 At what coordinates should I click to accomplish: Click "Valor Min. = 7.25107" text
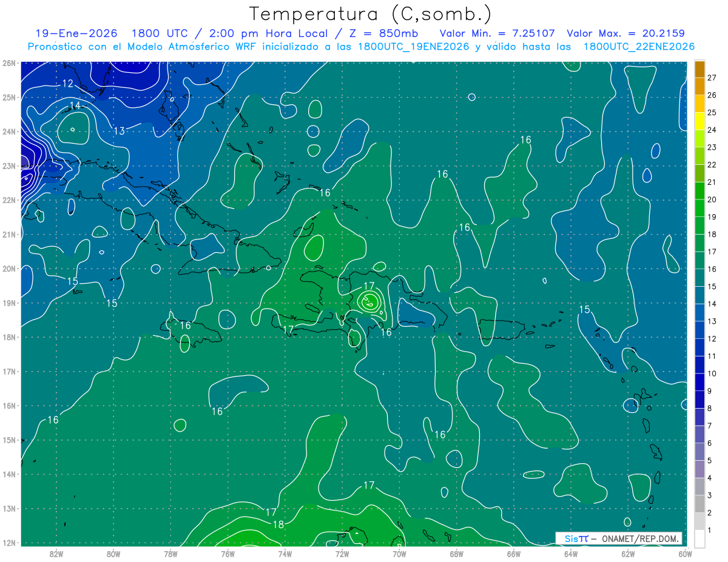(x=497, y=33)
